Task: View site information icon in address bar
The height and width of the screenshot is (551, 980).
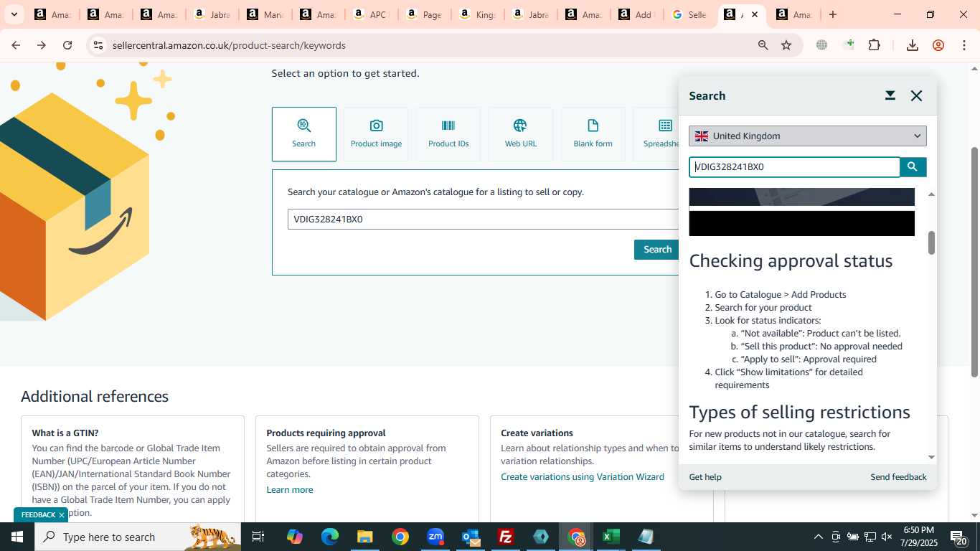Action: (98, 45)
